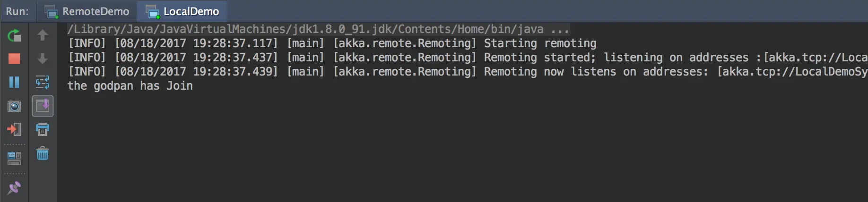Print the console output
868x202 pixels.
tap(43, 129)
